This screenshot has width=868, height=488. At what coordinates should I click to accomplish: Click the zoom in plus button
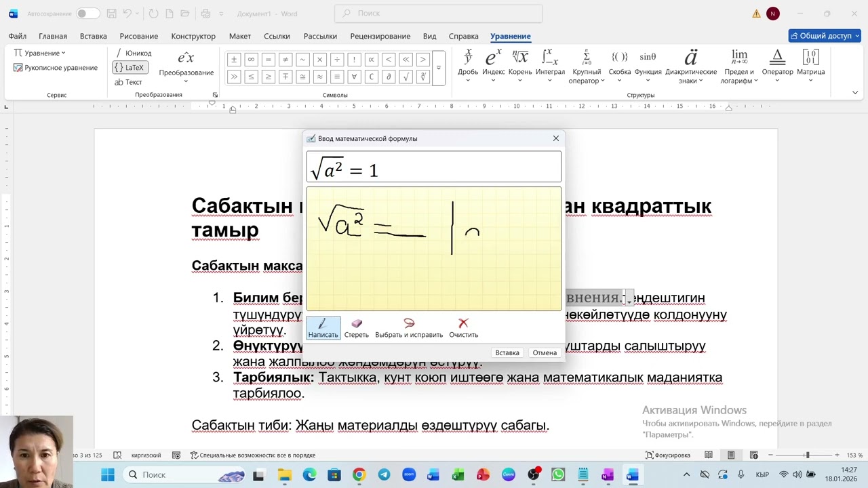837,455
